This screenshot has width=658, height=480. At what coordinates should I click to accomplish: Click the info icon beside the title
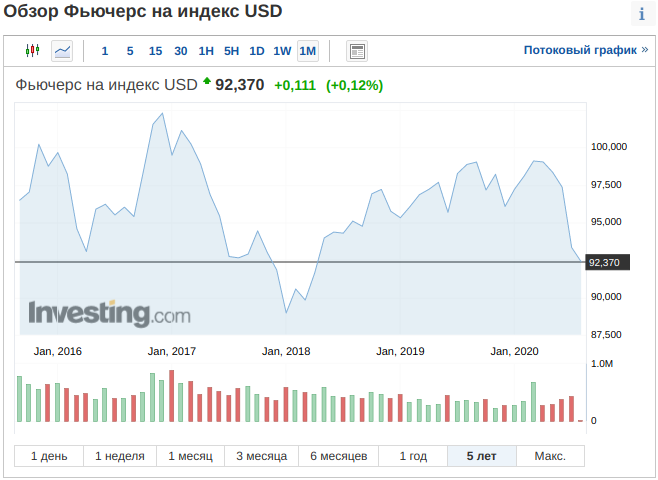click(x=641, y=14)
